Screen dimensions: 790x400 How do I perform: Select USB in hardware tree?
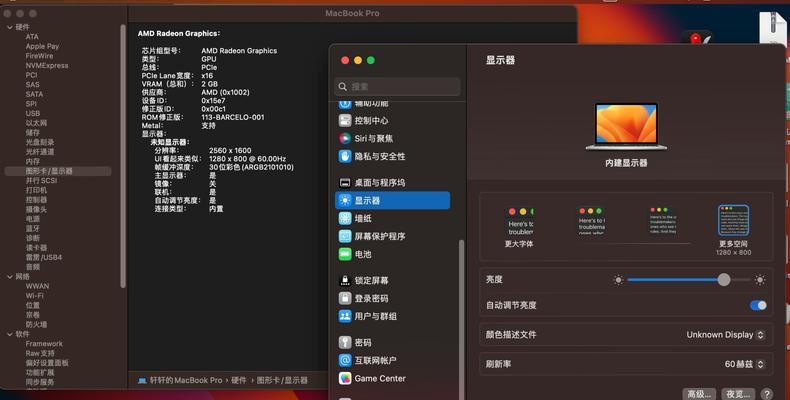tap(33, 113)
